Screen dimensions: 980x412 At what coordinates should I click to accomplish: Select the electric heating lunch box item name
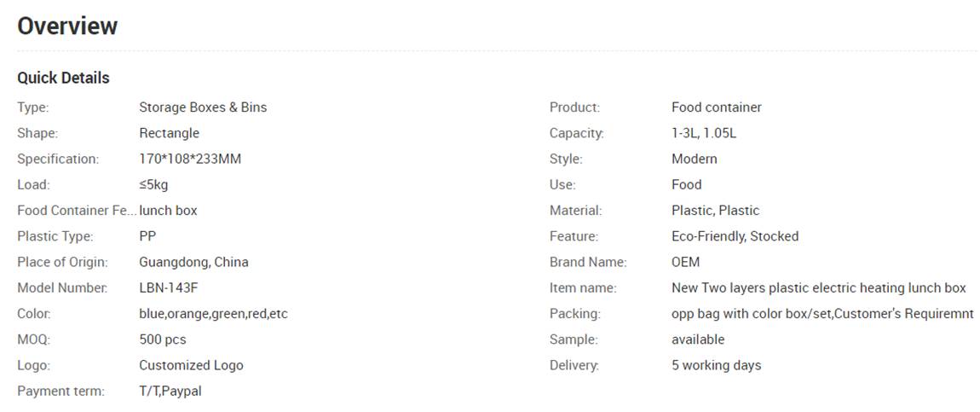point(819,288)
